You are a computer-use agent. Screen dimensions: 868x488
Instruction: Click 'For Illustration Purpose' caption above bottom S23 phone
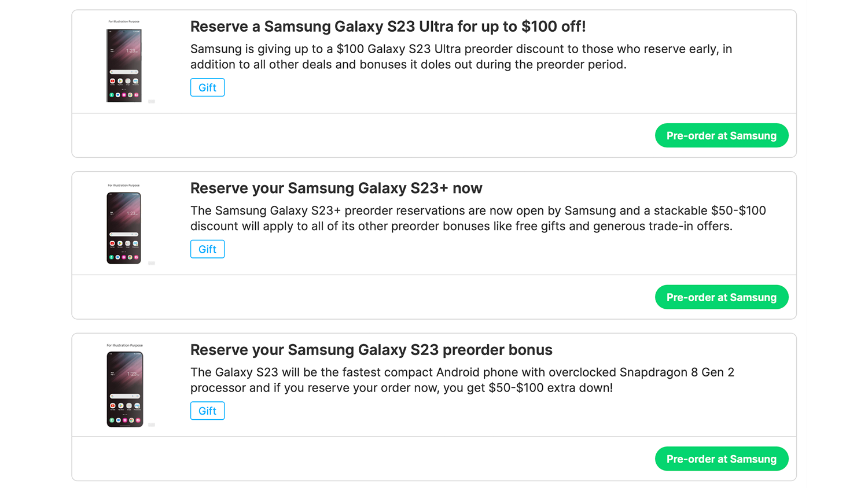tap(124, 345)
